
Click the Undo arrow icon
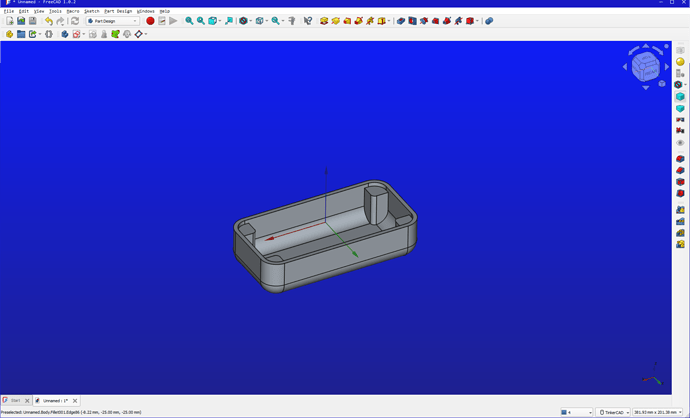point(48,21)
